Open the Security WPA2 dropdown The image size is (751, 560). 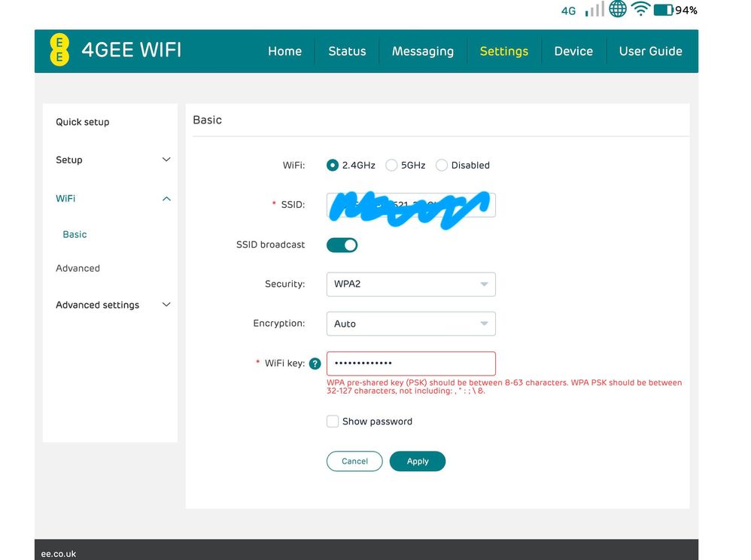click(411, 284)
